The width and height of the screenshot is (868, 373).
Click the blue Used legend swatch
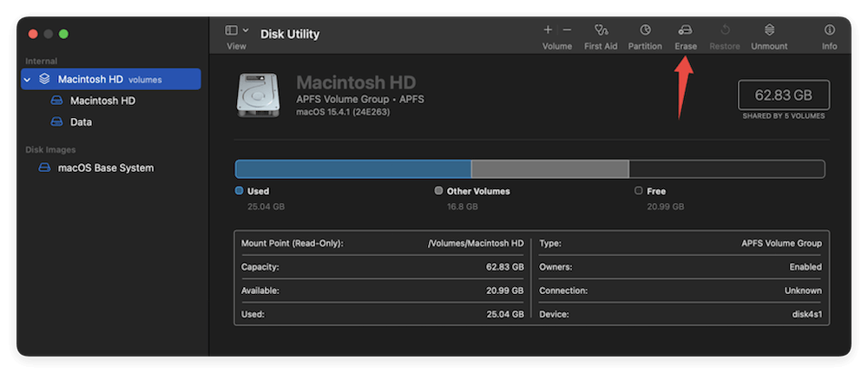[240, 190]
